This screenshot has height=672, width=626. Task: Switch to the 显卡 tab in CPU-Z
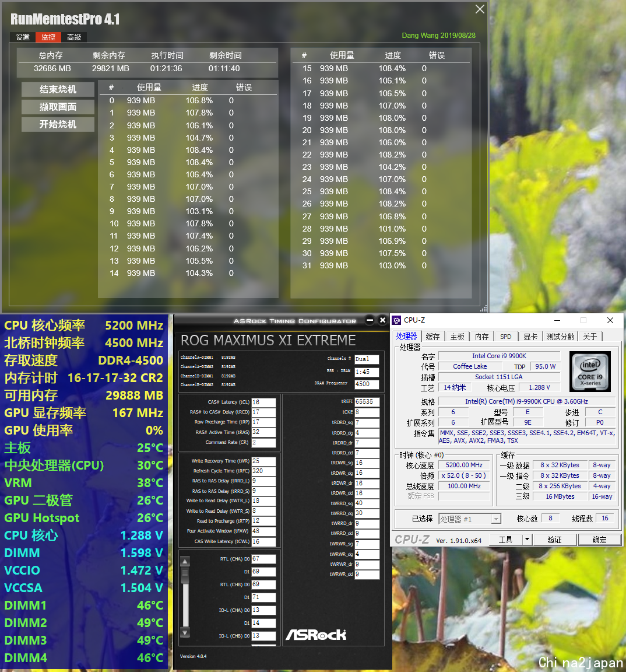[530, 337]
